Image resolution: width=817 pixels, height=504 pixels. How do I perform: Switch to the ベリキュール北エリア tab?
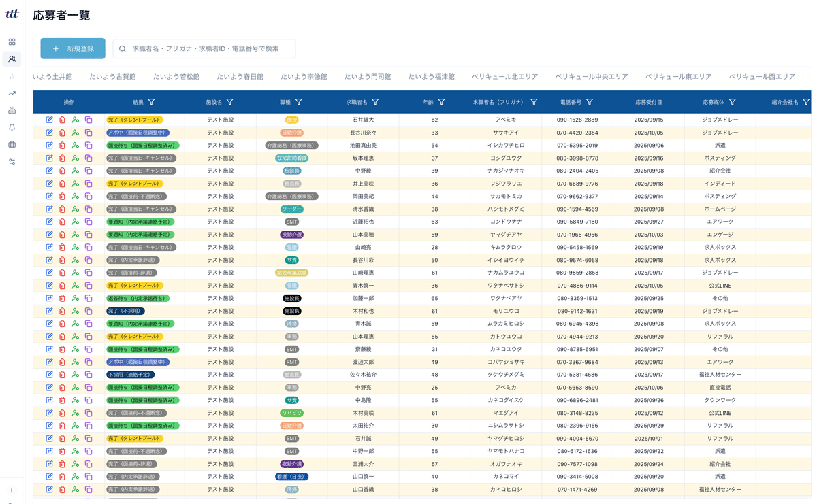click(x=505, y=77)
